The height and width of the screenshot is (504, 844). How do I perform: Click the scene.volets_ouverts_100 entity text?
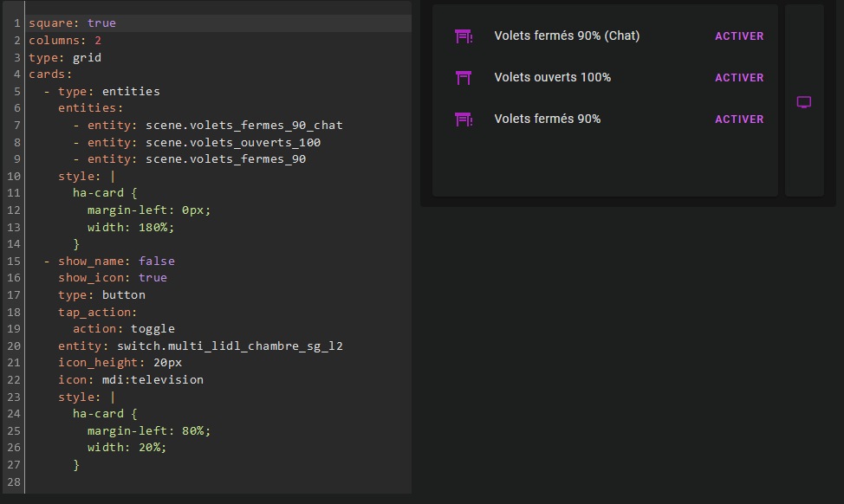(x=233, y=143)
